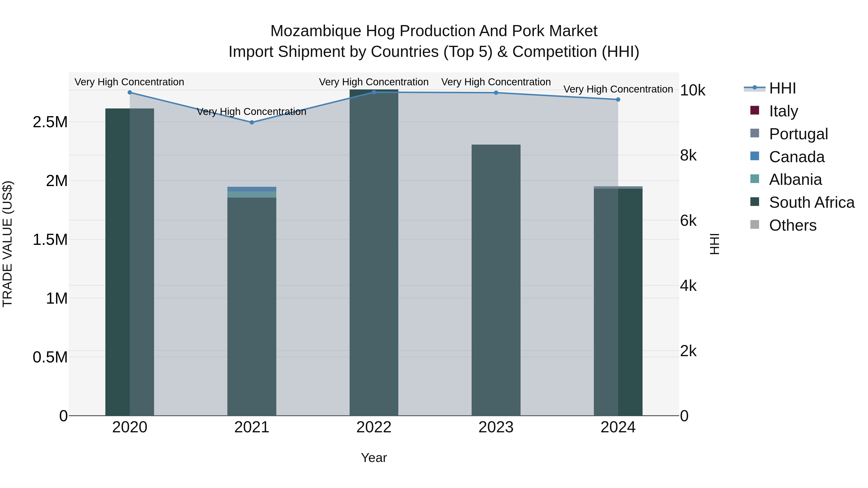
Task: Select the 2021 Canada blue bar segment
Action: tap(252, 189)
